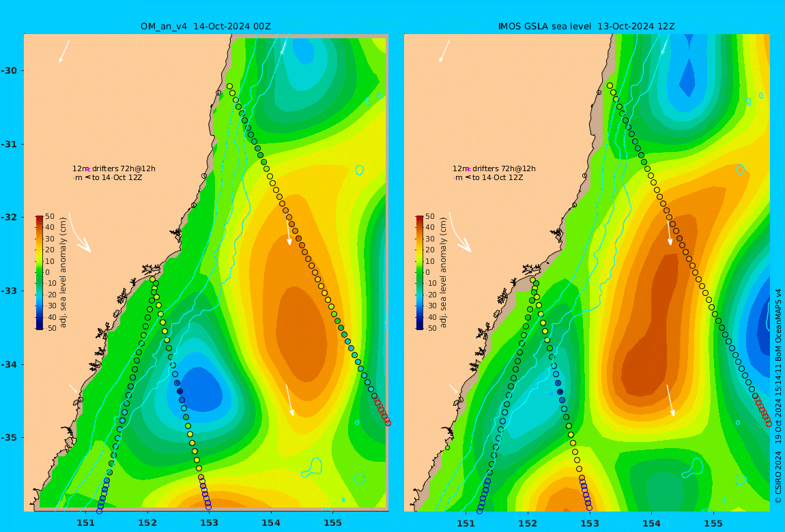Click the 0 tick label on the right colorbar
The image size is (785, 532).
(x=427, y=272)
